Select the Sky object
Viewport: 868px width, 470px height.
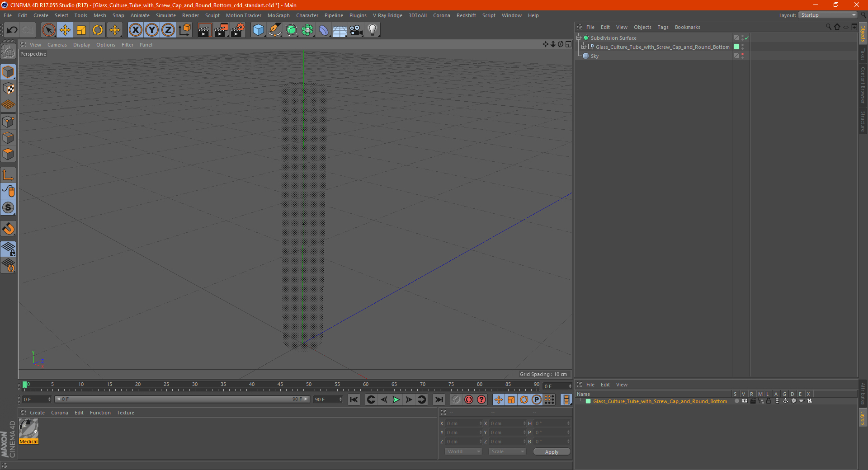point(594,56)
